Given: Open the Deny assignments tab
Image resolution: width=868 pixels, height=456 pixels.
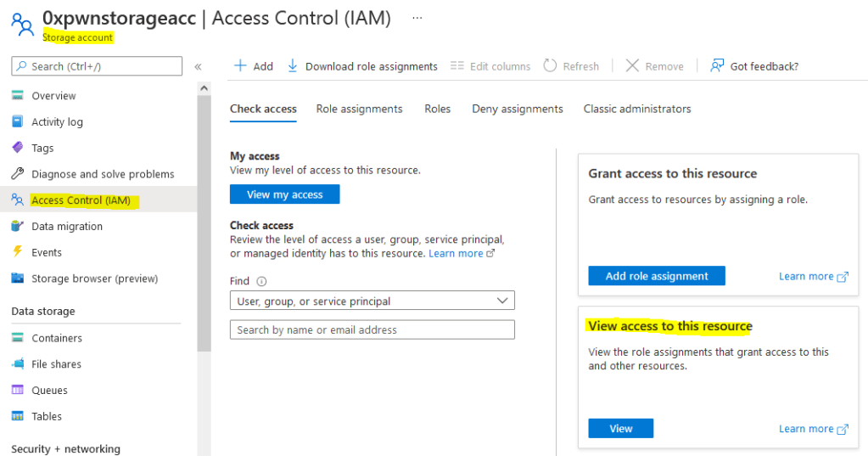Looking at the screenshot, I should pos(517,109).
